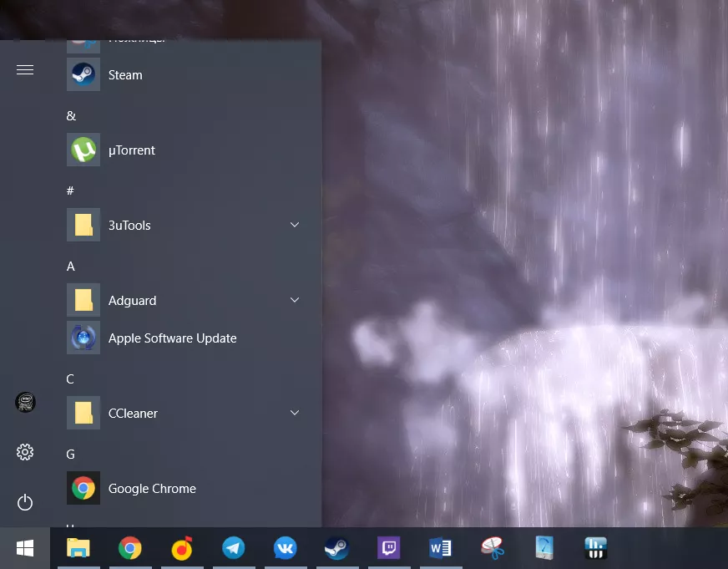728x569 pixels.
Task: Launch Google Chrome from the Start list
Action: pos(185,488)
